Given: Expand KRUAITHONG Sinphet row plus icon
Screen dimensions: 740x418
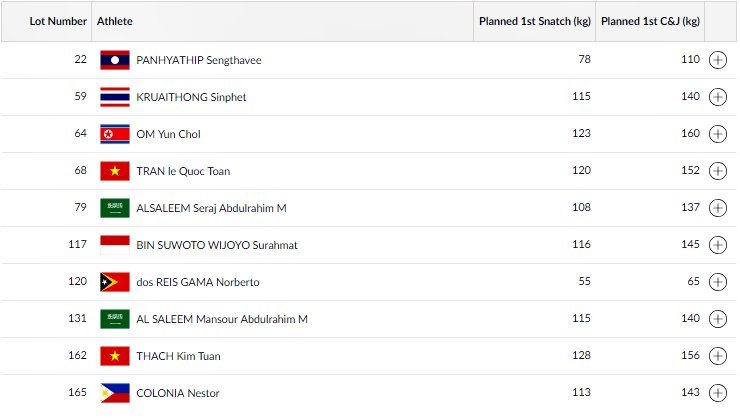Looking at the screenshot, I should tap(717, 97).
